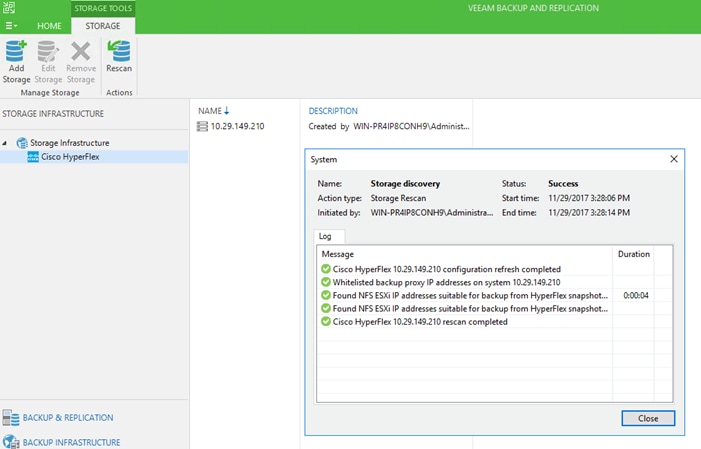701x449 pixels.
Task: Click the Storage Infrastructure globe icon
Action: [22, 143]
